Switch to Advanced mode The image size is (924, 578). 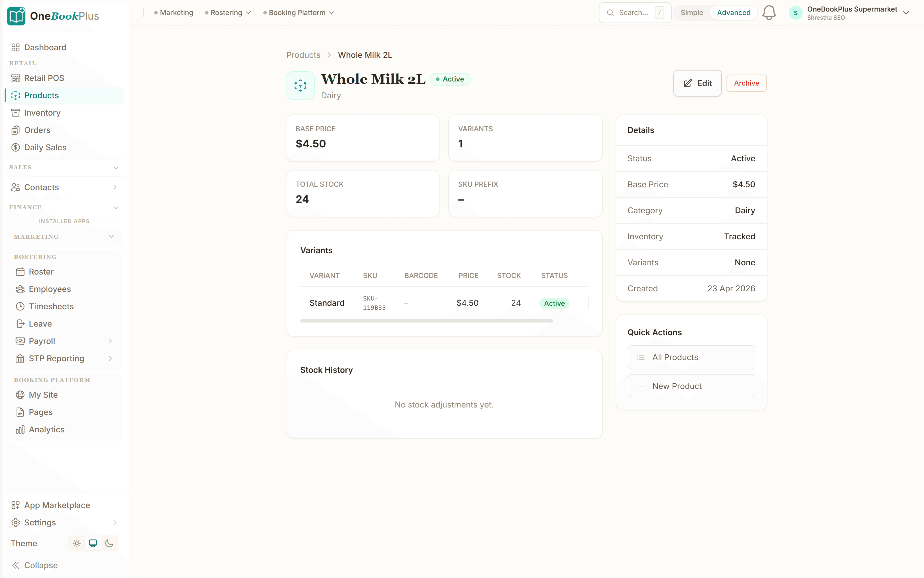coord(733,13)
